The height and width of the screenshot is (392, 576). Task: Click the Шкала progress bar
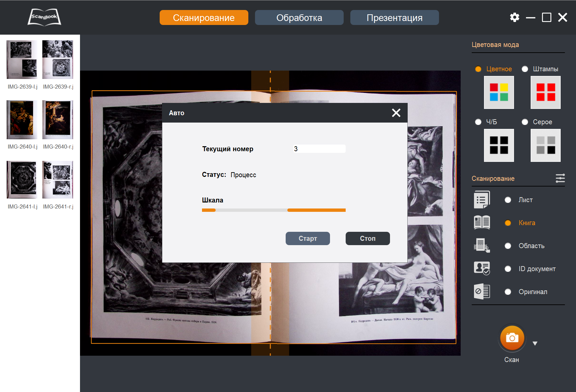click(x=274, y=210)
